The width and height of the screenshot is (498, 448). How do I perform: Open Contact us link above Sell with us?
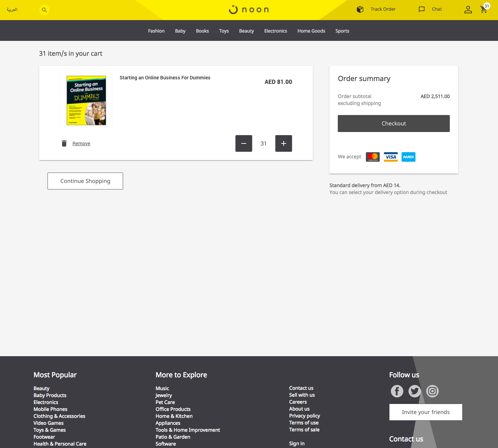click(301, 388)
